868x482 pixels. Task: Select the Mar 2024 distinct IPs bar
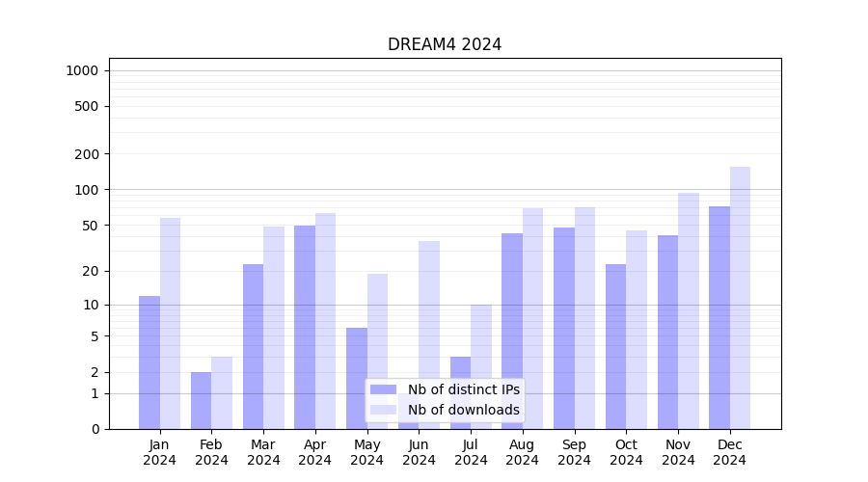[x=253, y=346]
